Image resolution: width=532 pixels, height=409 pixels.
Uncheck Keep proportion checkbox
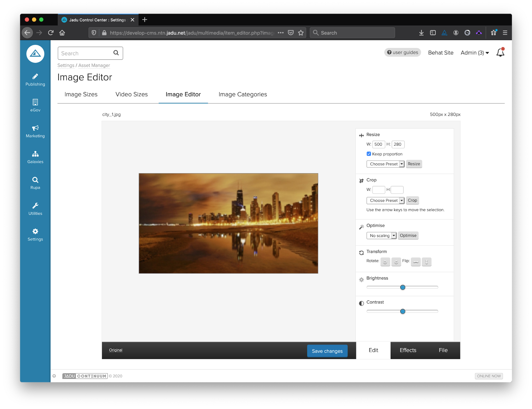[369, 154]
